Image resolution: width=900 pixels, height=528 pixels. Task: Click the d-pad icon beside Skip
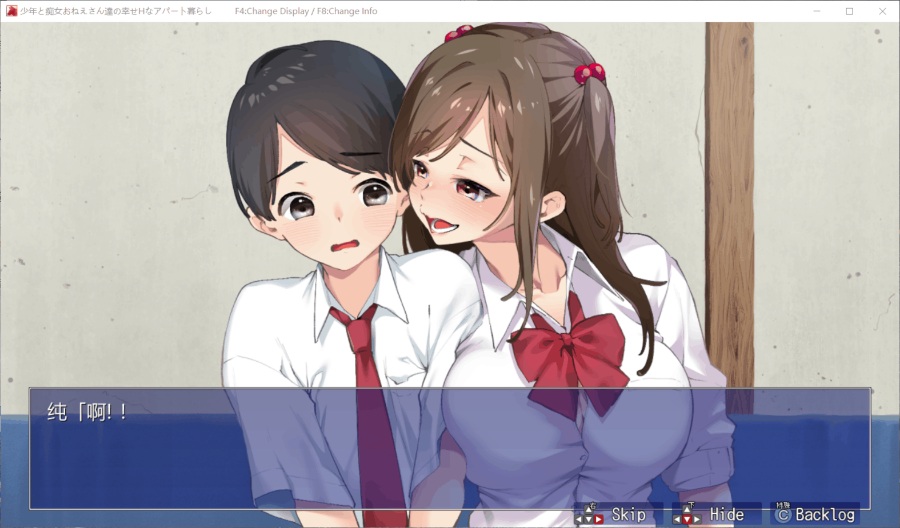click(589, 514)
